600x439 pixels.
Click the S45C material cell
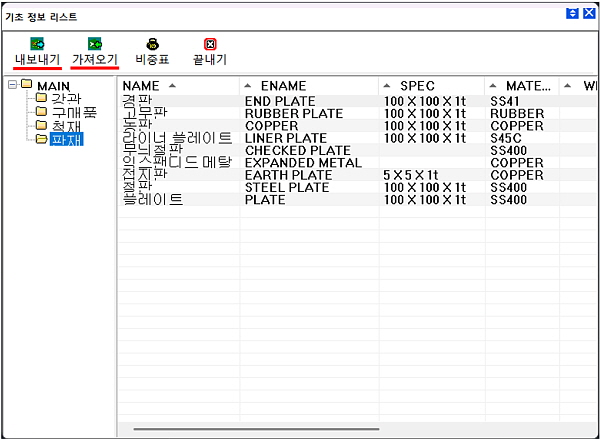coord(505,138)
